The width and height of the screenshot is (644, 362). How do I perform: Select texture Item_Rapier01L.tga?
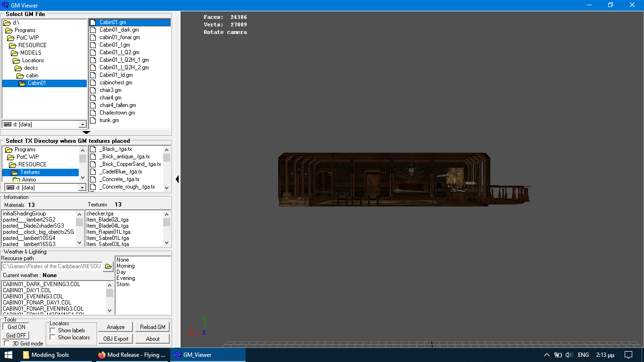[108, 232]
